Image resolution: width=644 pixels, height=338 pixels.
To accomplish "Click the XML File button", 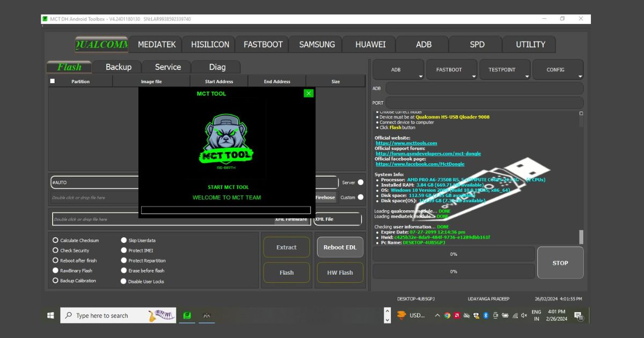I will (x=338, y=219).
